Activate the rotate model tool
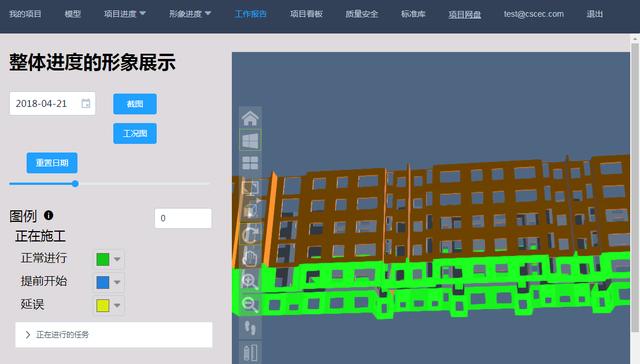640x364 pixels. click(x=250, y=234)
